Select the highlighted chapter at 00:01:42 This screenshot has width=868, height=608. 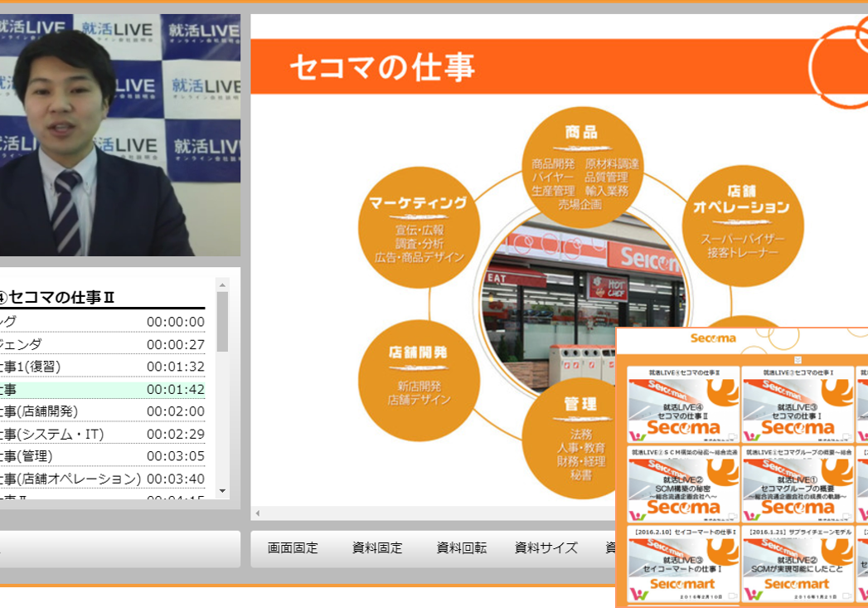(x=103, y=389)
